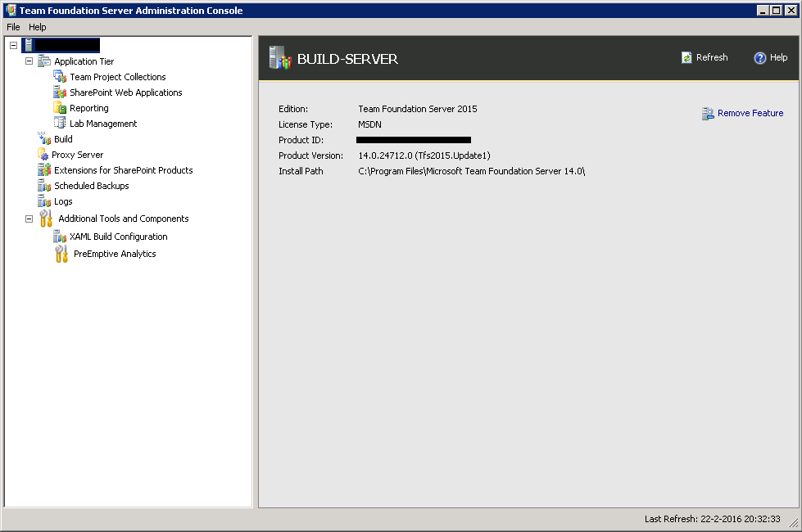The image size is (802, 532).
Task: Click the Additional Tools and Components wrench icon
Action: click(x=46, y=219)
